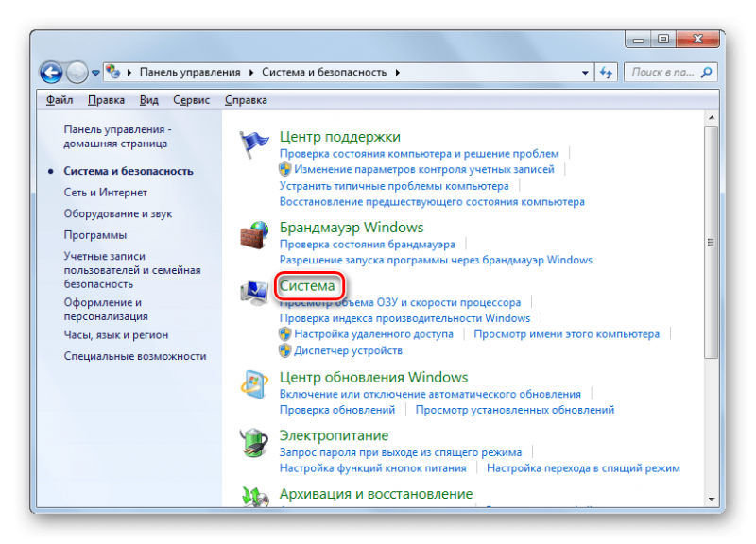756x544 pixels.
Task: Expand the arrow after Панель управления breadcrumb
Action: 251,73
